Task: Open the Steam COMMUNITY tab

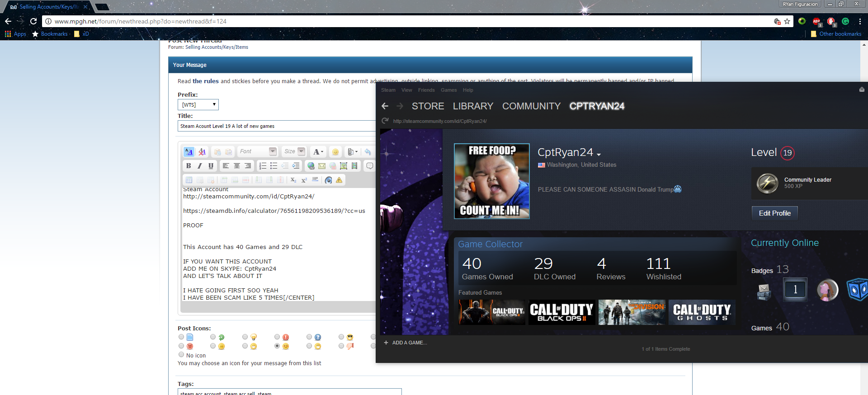Action: coord(531,106)
